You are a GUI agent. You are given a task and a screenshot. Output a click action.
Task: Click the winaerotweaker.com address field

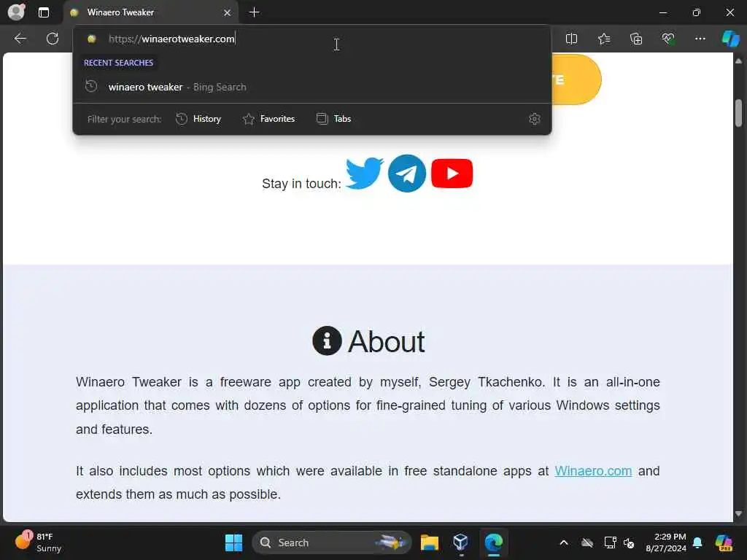[312, 39]
